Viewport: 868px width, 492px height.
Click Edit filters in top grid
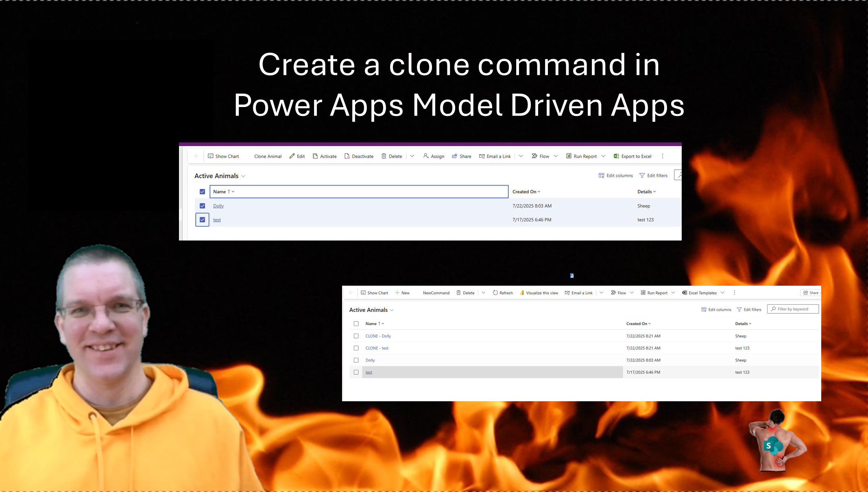pyautogui.click(x=653, y=176)
